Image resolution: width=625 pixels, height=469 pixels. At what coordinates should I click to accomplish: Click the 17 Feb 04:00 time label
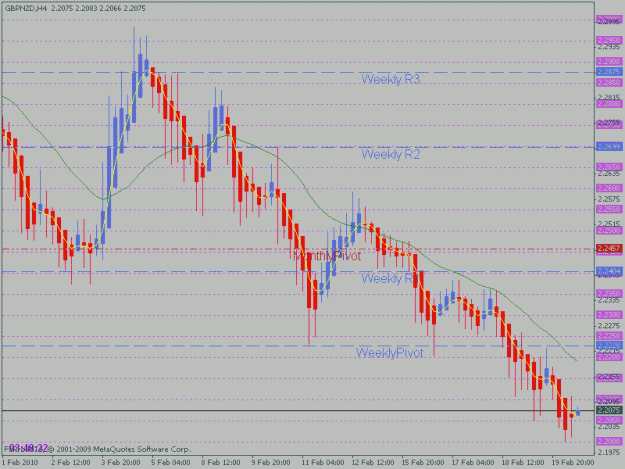coord(473,462)
